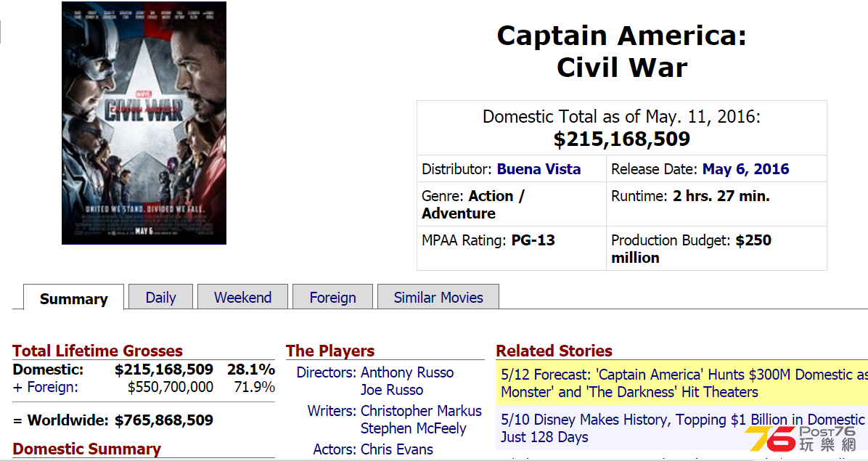
Task: Open the Civil War movie poster
Action: pos(144,123)
